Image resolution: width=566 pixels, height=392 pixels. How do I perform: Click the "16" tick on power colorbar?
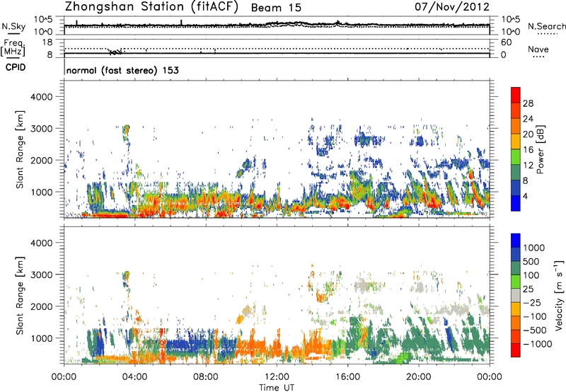pyautogui.click(x=528, y=150)
